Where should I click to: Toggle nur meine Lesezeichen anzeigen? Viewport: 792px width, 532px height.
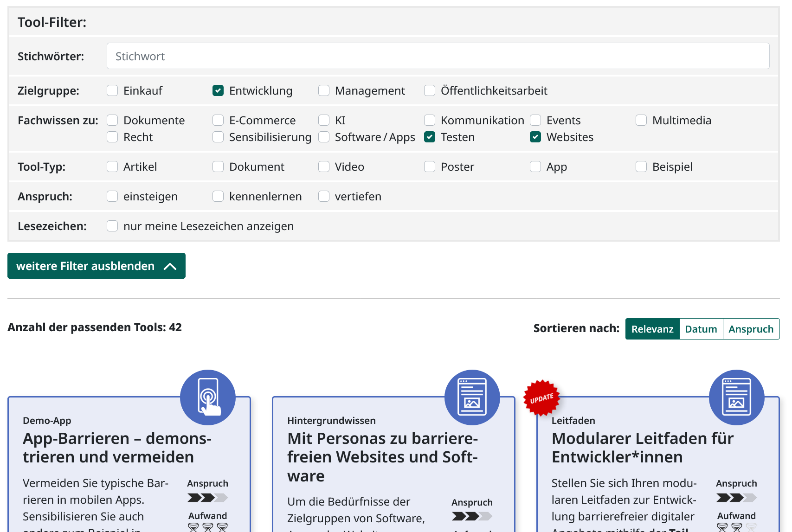(112, 226)
